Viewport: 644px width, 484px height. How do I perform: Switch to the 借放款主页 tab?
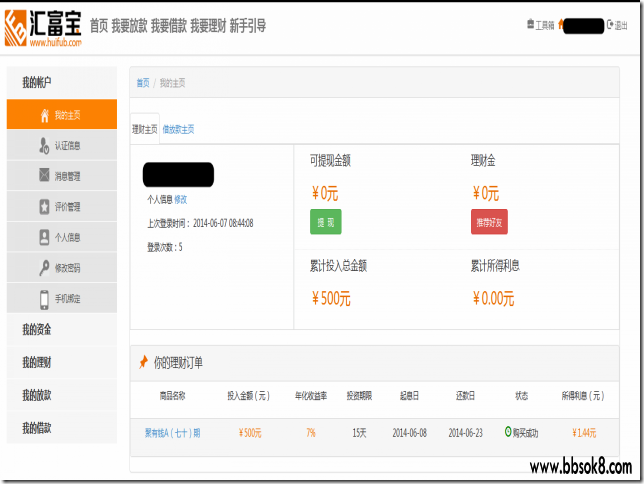[x=178, y=129]
